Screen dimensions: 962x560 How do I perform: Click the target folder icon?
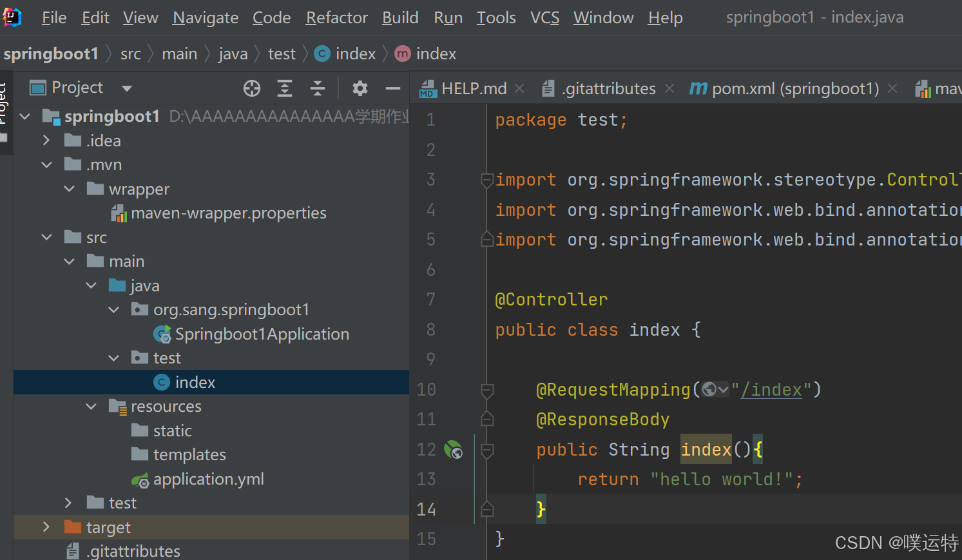pyautogui.click(x=73, y=527)
